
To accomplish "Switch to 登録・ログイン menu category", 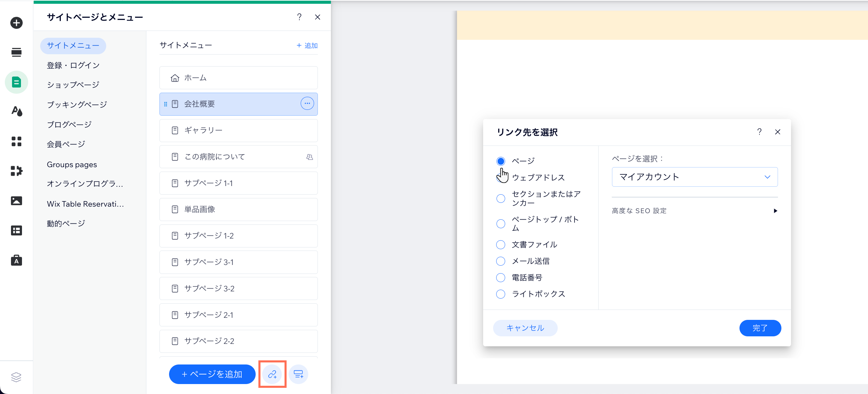I will 73,65.
